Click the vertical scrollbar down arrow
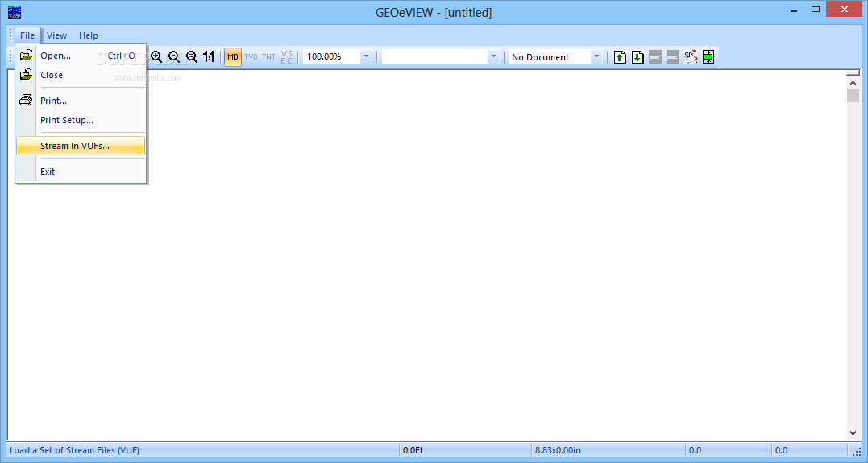 coord(853,434)
